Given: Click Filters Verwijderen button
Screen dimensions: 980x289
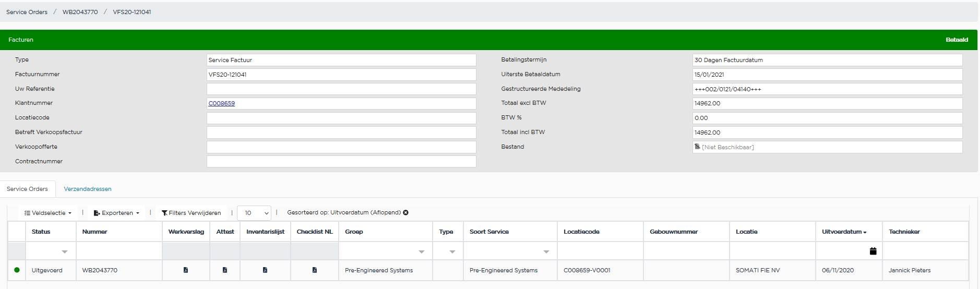Looking at the screenshot, I should (x=192, y=213).
